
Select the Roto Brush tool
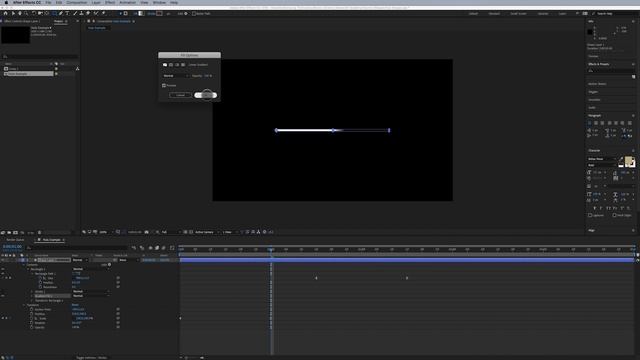click(x=96, y=13)
